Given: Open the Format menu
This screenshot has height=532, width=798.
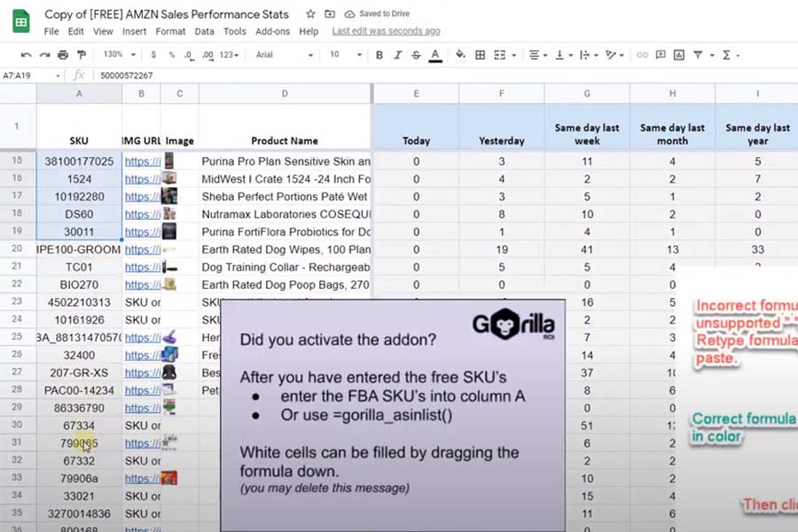Looking at the screenshot, I should click(170, 32).
